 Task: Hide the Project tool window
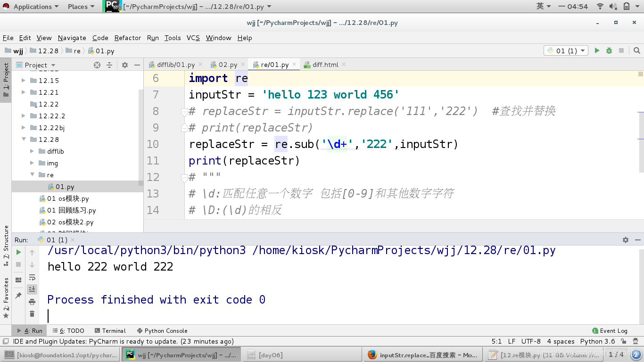pyautogui.click(x=137, y=65)
